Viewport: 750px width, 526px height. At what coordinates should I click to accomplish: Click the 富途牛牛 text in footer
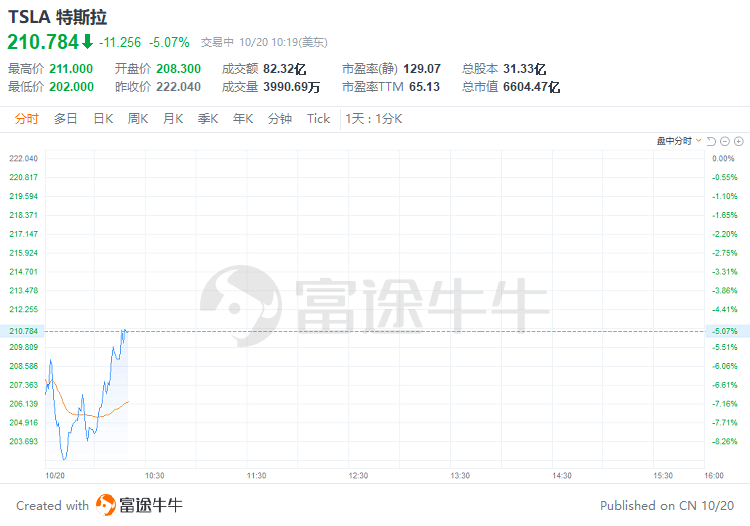click(x=151, y=505)
